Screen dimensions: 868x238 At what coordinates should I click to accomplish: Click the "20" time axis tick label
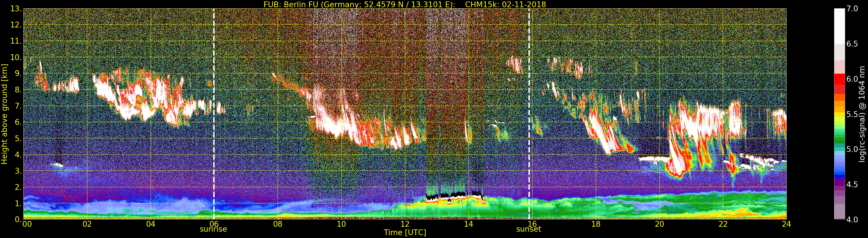click(x=659, y=224)
